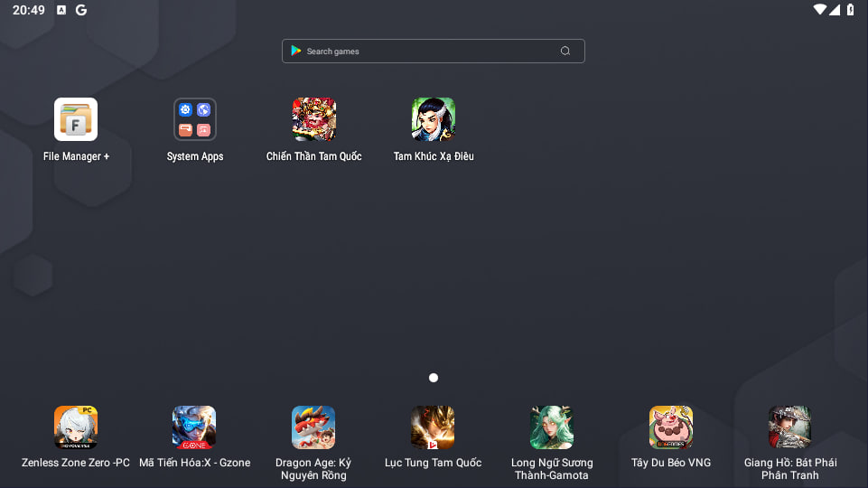Click the magnifier search icon

(565, 52)
